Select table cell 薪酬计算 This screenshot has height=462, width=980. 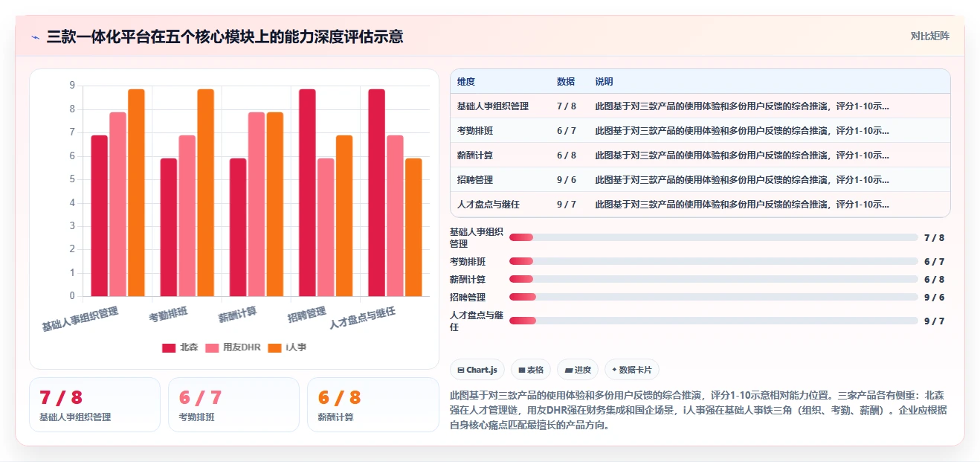tap(475, 155)
